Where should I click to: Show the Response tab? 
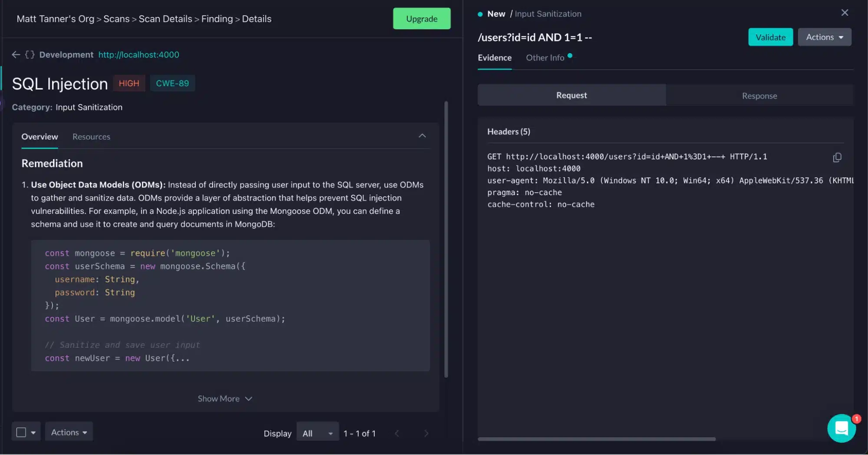(x=759, y=96)
